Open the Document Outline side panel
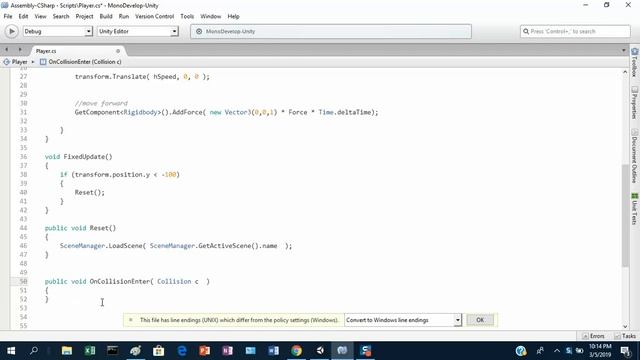This screenshot has width=640, height=360. tap(635, 156)
